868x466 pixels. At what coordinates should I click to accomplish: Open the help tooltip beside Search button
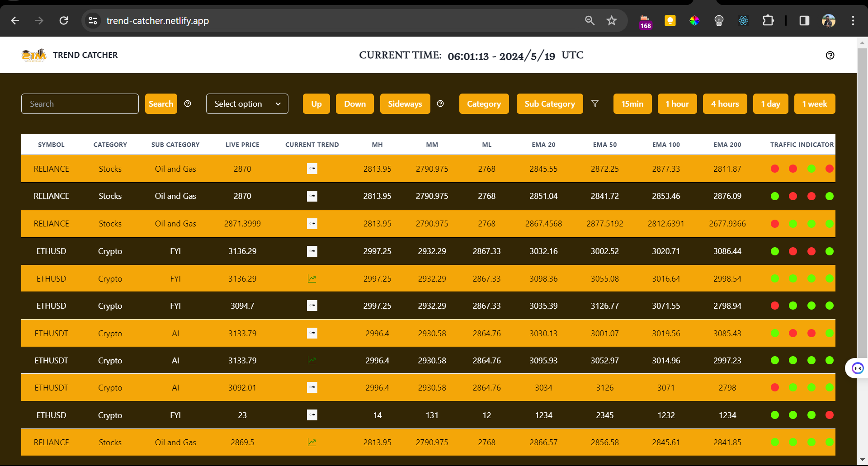[188, 104]
